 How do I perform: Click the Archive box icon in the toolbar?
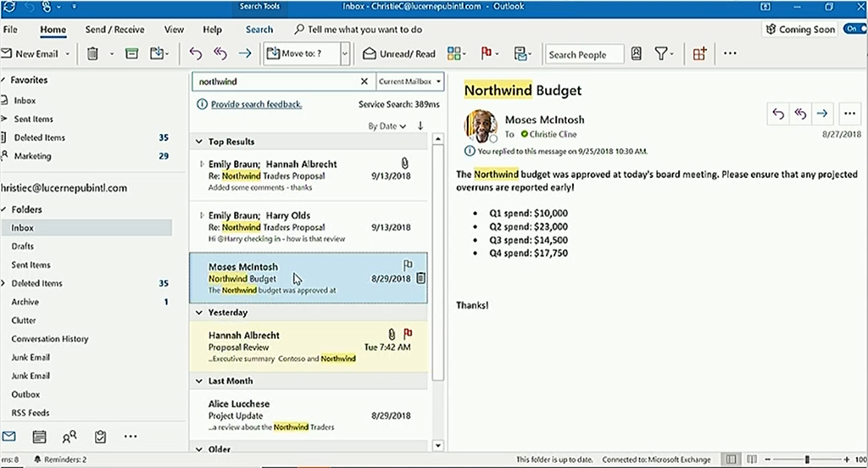click(131, 53)
